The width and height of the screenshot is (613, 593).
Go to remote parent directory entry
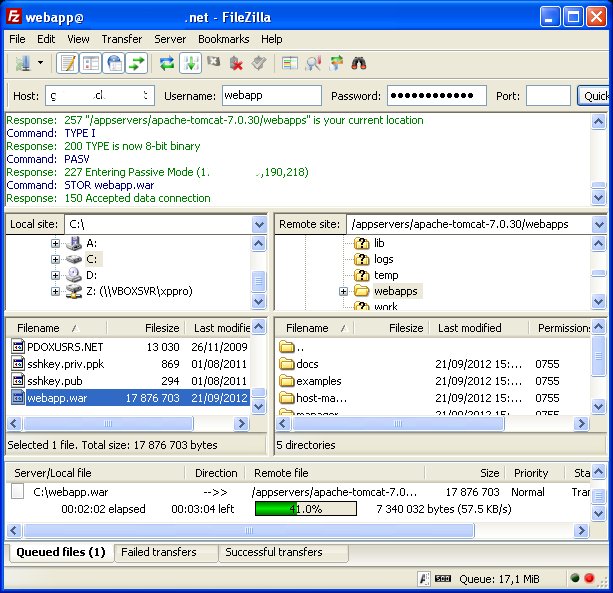433,347
